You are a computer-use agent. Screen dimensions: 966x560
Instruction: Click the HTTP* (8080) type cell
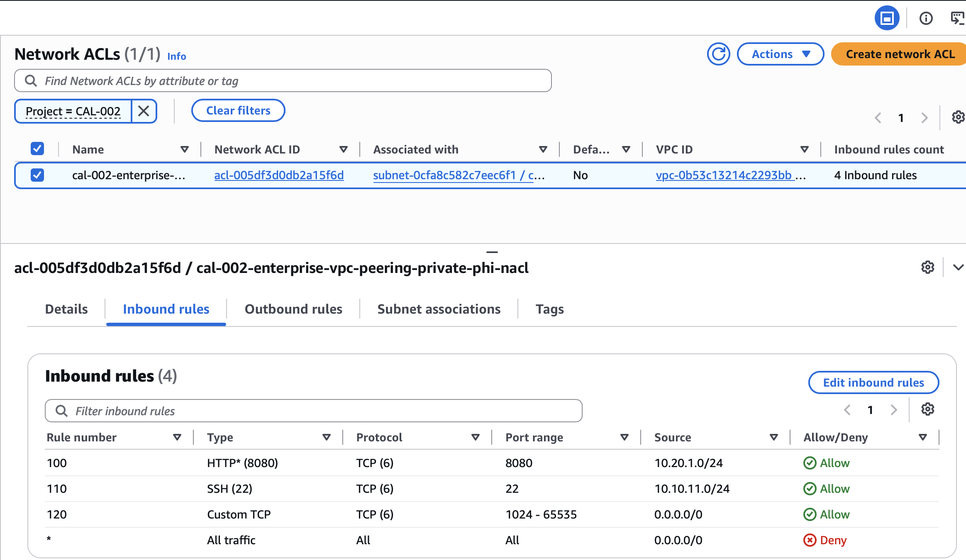point(242,463)
